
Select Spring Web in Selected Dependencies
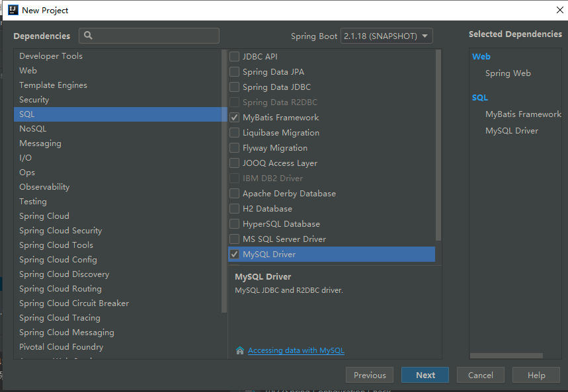(508, 73)
